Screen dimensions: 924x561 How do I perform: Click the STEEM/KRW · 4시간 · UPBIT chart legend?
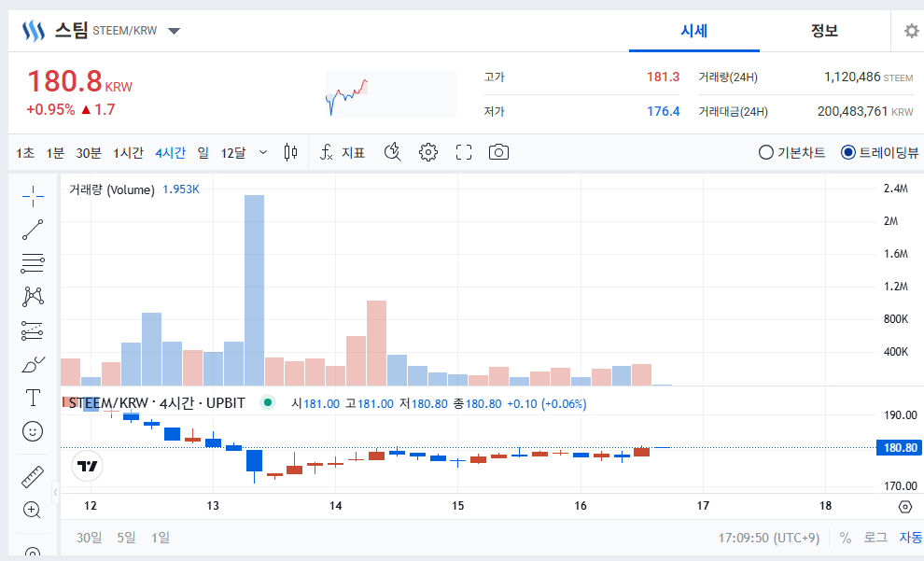[157, 403]
